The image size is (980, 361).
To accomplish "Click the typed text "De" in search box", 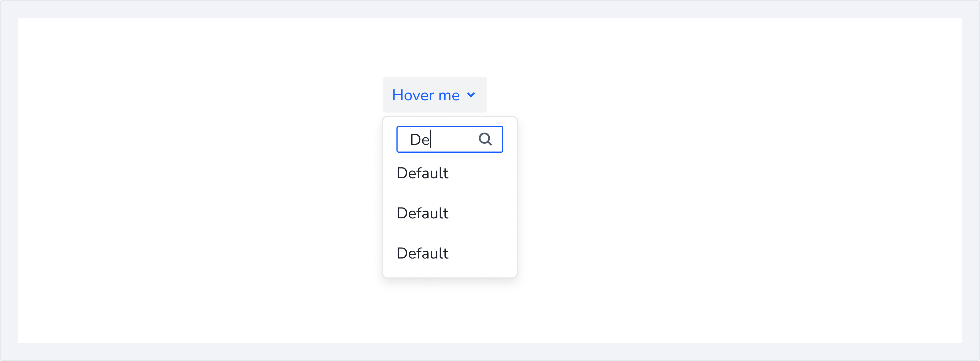I will coord(419,140).
